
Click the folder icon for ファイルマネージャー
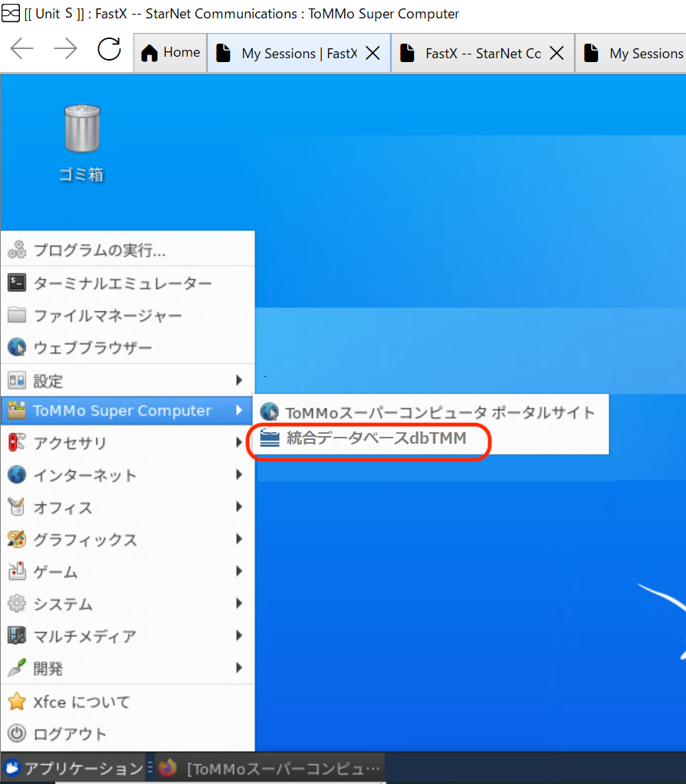17,315
